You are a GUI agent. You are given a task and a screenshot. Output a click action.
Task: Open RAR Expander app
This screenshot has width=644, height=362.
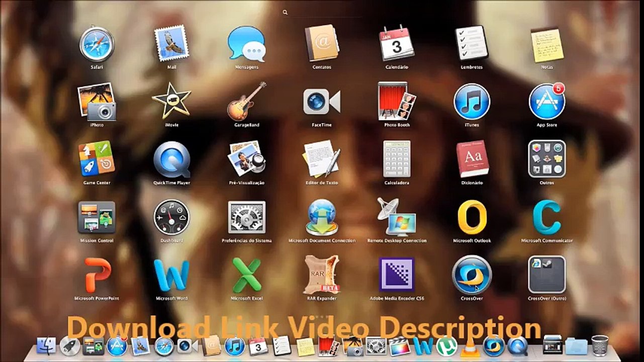tap(322, 275)
